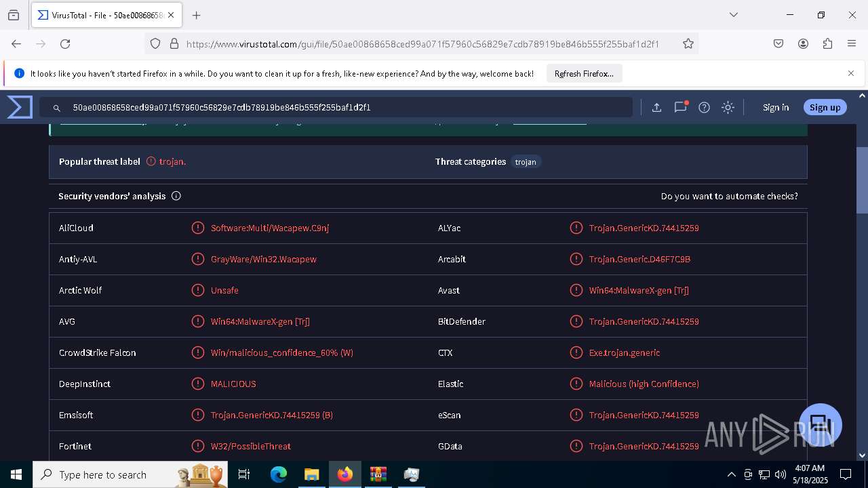The image size is (868, 488).
Task: Select the W32/PossibleThreat Fortinet result
Action: click(x=251, y=446)
